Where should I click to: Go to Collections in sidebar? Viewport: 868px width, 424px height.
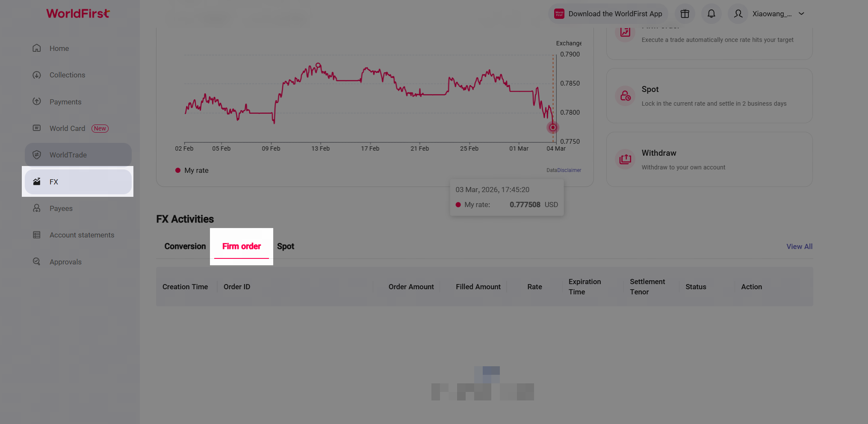78,75
